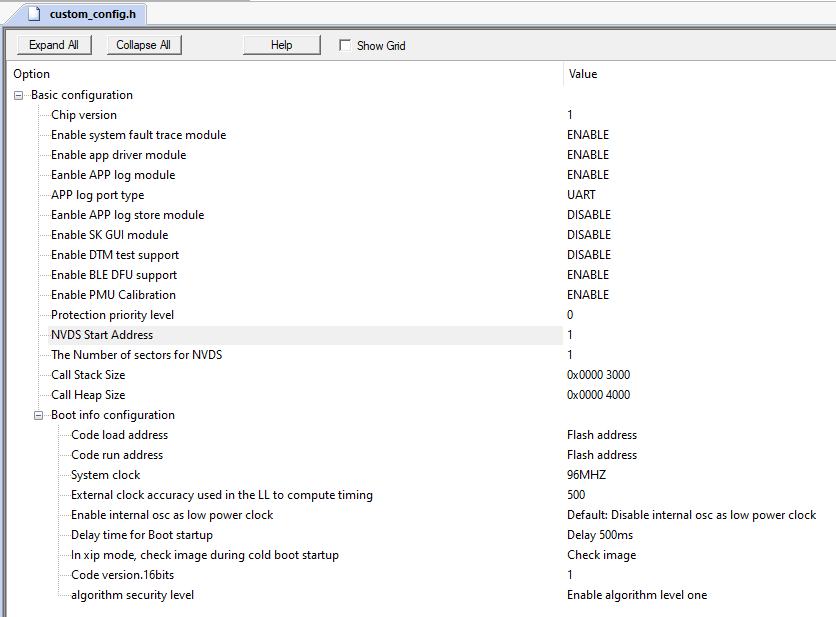Edit the Call Stack Size value field
Viewport: 836px width, 617px height.
[598, 375]
